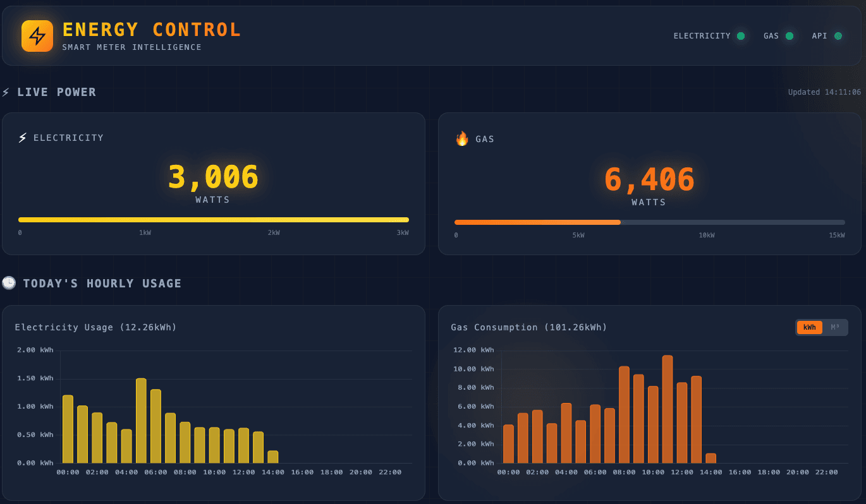
Task: Click the 15kW gas scale label
Action: click(x=837, y=236)
